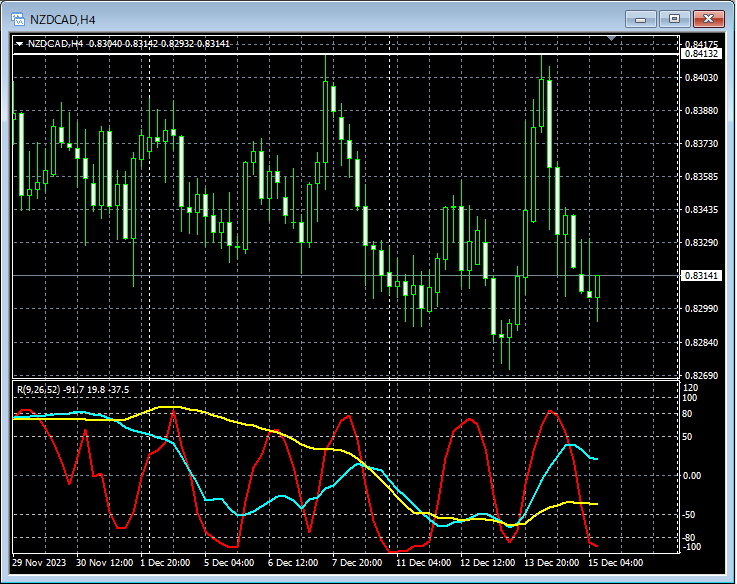Viewport: 737px width, 584px height.
Task: Click the 1 Dec 20:00 time label
Action: click(x=165, y=563)
